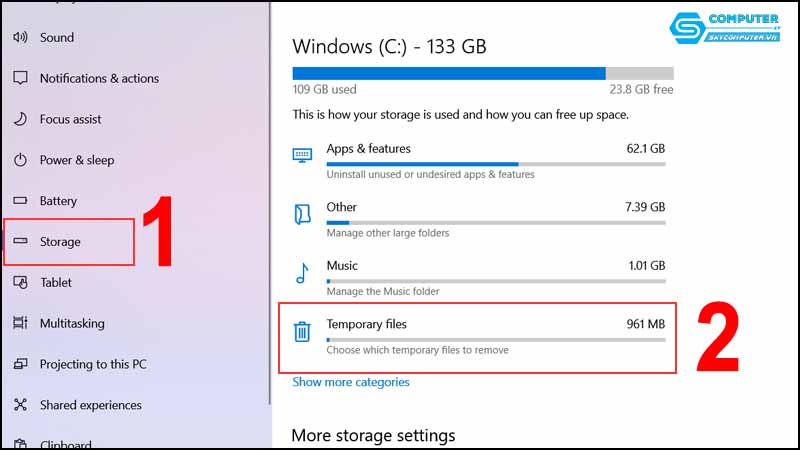This screenshot has height=450, width=800.
Task: Select the Sound settings label
Action: [57, 38]
